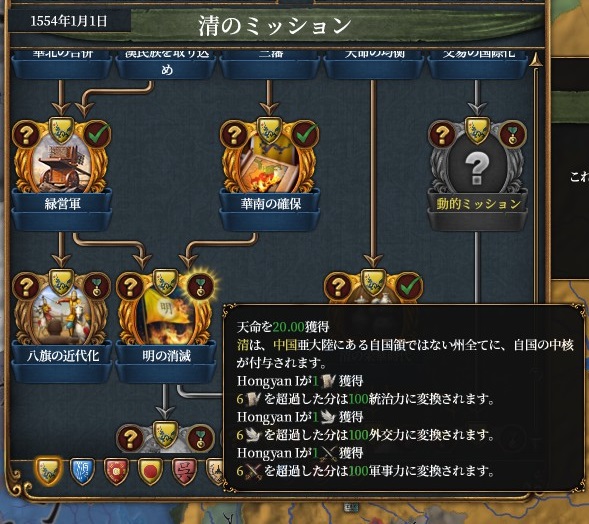Viewport: 589px width, 524px height.
Task: Select the yellow Qing dragon shield at bottom
Action: (x=48, y=471)
